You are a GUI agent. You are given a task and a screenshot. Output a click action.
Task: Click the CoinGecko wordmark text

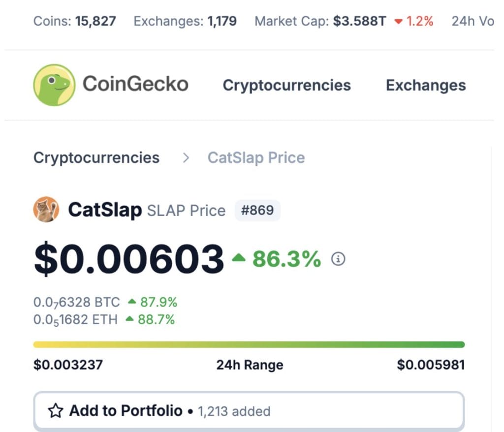click(136, 84)
